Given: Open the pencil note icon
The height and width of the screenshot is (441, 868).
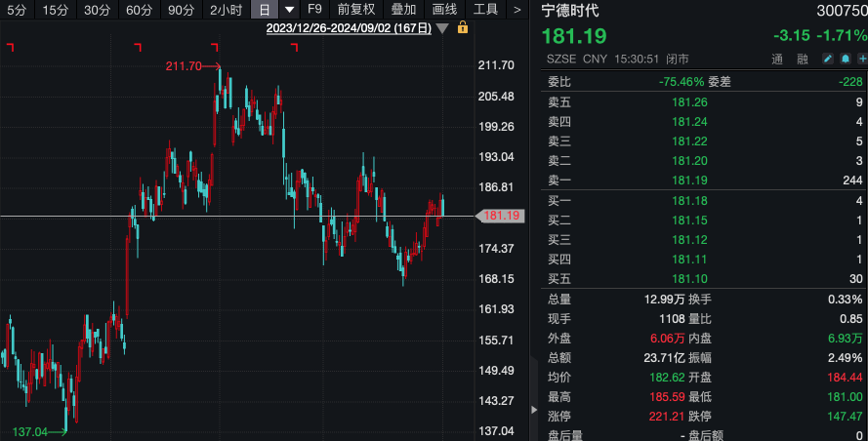Looking at the screenshot, I should pyautogui.click(x=828, y=59).
